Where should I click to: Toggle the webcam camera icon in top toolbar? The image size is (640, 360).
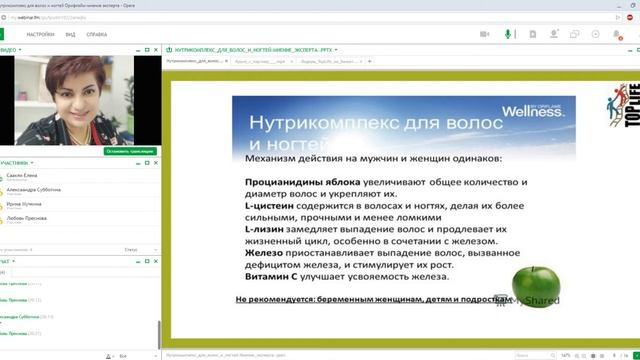pos(484,34)
